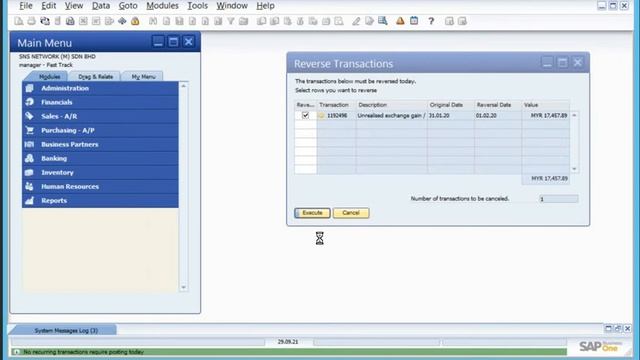
Task: Expand the Business Partners module
Action: point(100,144)
